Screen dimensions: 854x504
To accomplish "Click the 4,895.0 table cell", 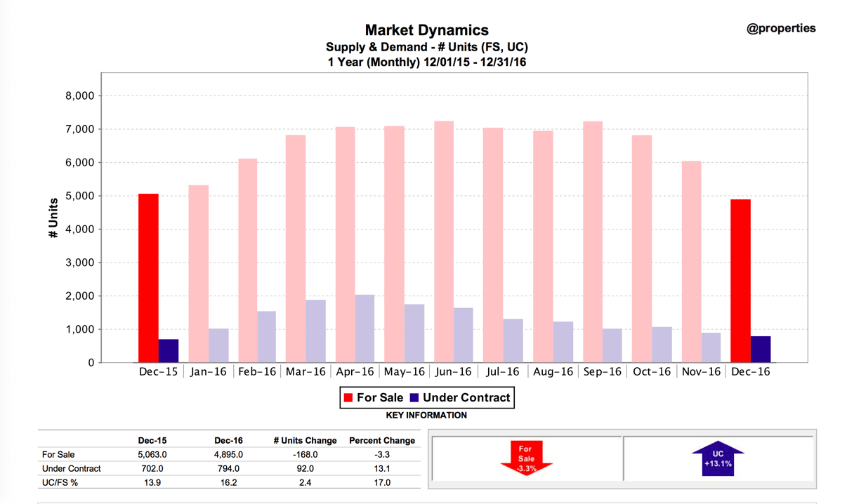I will click(x=228, y=455).
